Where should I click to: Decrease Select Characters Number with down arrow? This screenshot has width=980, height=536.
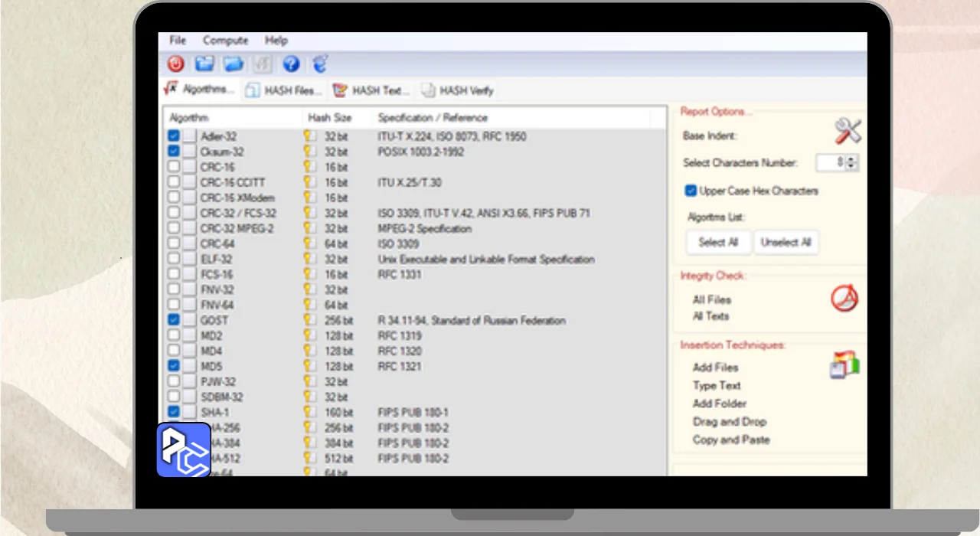[852, 166]
